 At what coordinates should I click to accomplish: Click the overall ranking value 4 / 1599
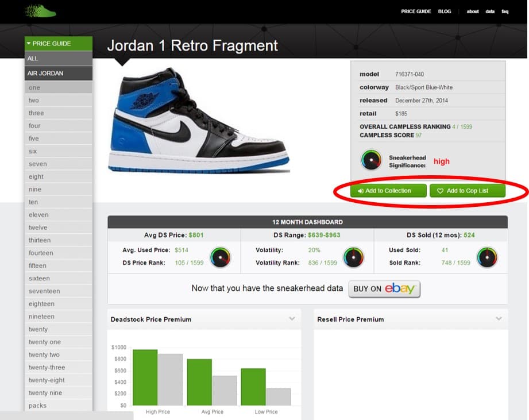click(462, 127)
